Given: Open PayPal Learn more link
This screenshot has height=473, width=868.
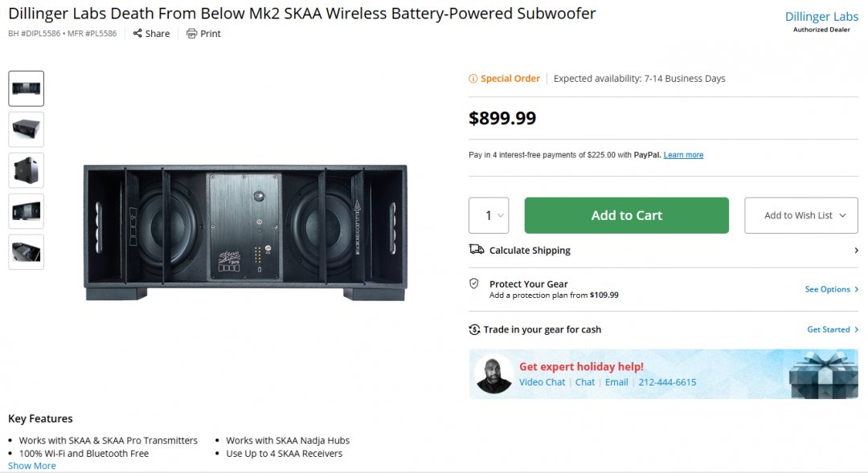Looking at the screenshot, I should coord(683,155).
